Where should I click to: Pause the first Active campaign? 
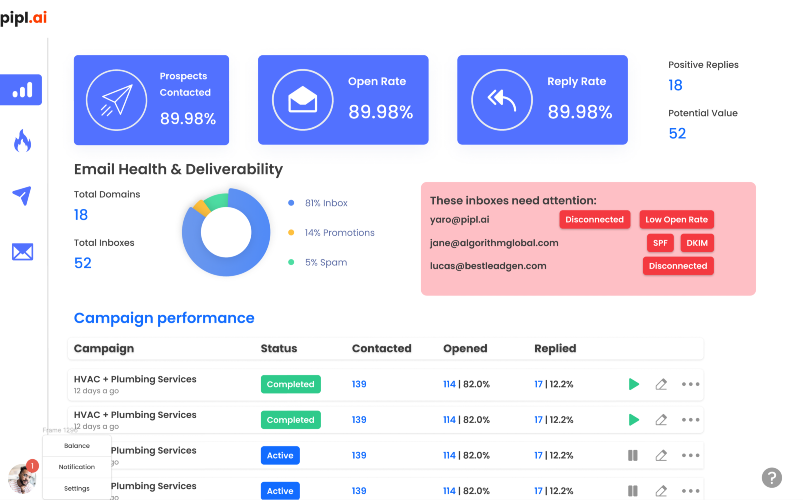[x=633, y=455]
